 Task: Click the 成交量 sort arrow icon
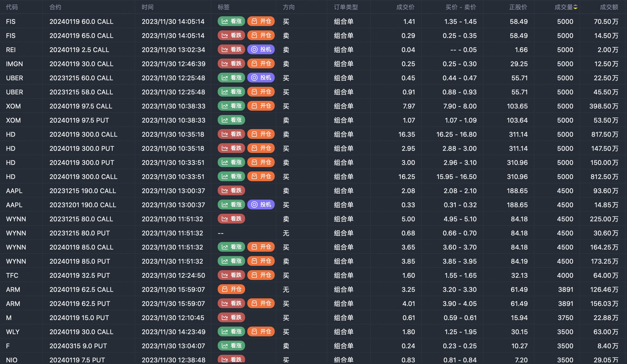pyautogui.click(x=575, y=7)
